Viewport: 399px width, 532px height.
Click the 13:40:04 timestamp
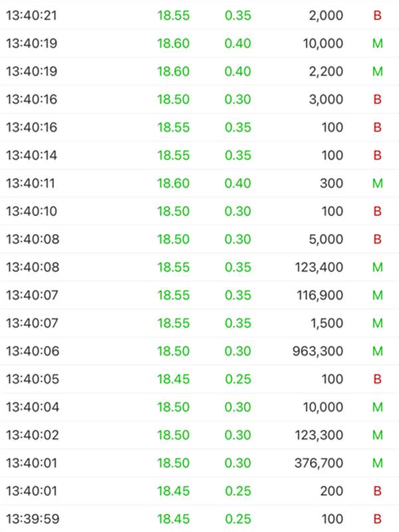pyautogui.click(x=32, y=406)
